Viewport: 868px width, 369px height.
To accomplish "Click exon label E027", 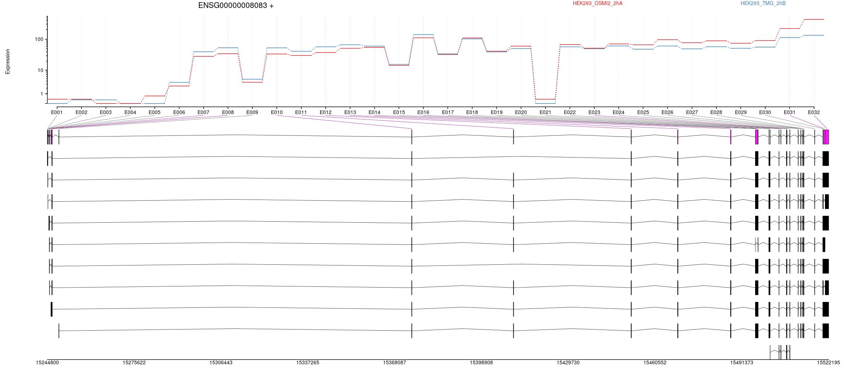I will tap(692, 112).
